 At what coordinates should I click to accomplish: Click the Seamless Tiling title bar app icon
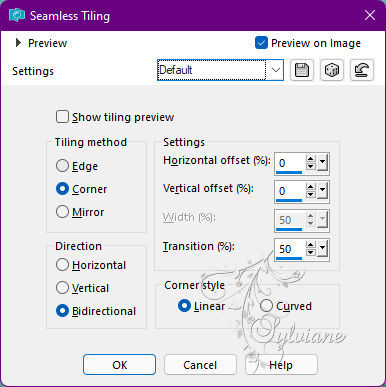coord(17,15)
